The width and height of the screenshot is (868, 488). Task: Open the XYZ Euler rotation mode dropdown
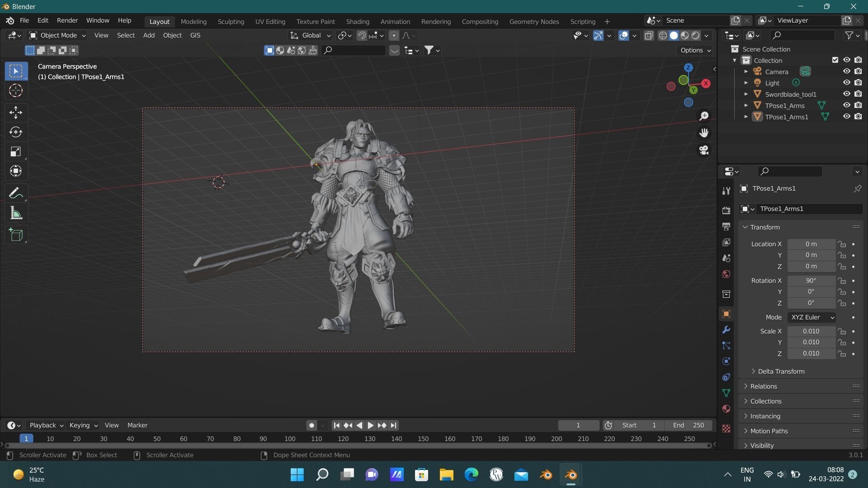click(x=811, y=317)
